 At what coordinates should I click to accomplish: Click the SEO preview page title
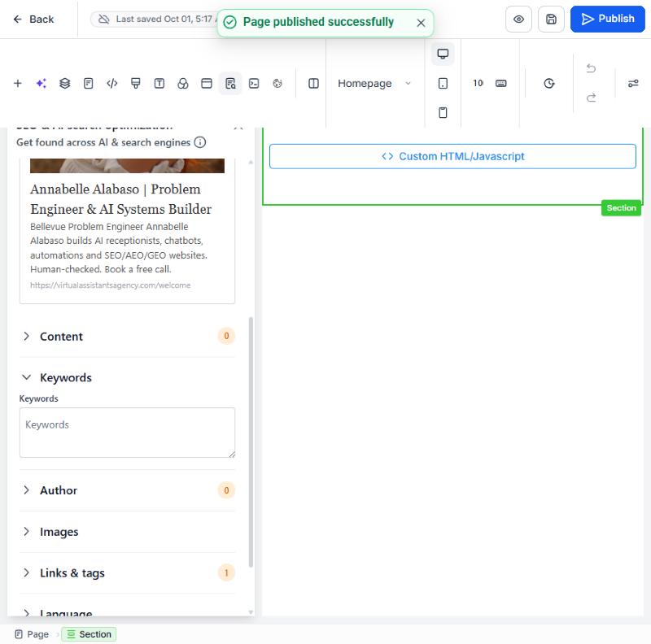point(120,199)
